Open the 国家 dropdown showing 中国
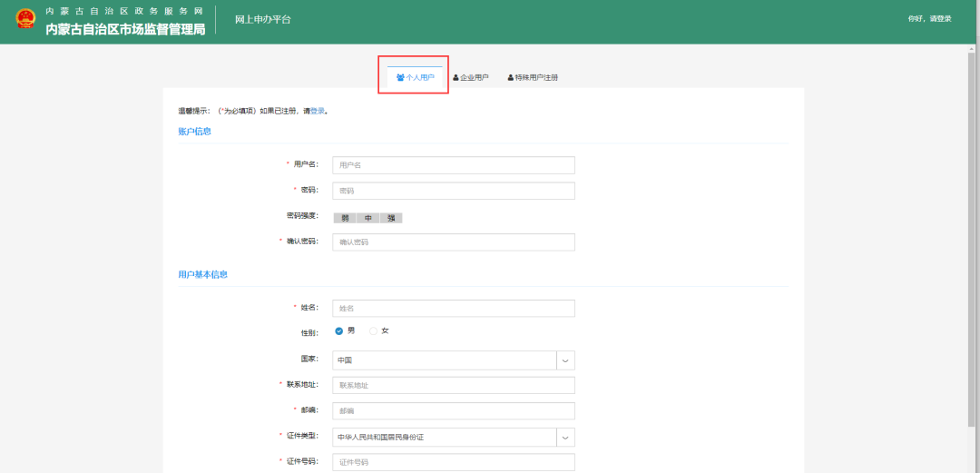The width and height of the screenshot is (980, 473). click(453, 360)
